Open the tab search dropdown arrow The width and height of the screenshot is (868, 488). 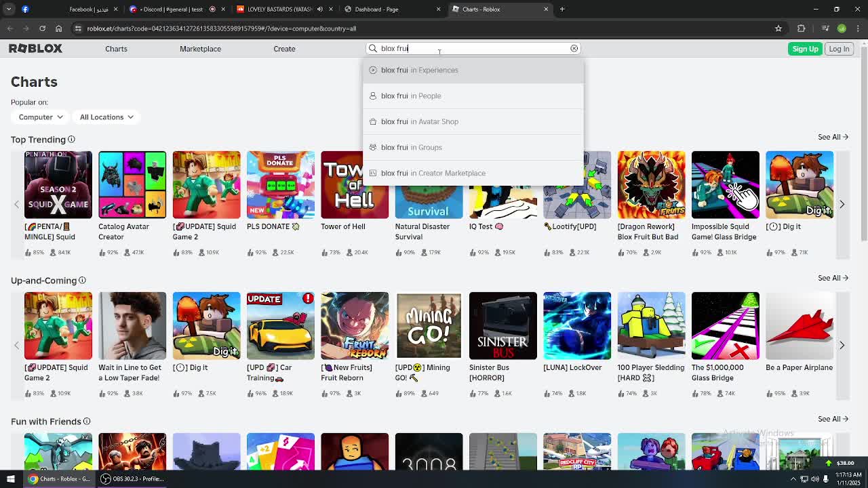click(9, 9)
